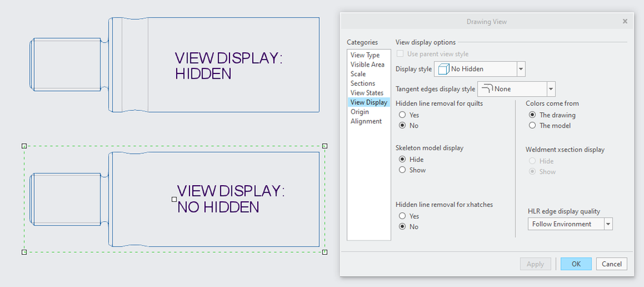The image size is (644, 287).
Task: Click the top-left view selection handle
Action: pos(24,146)
